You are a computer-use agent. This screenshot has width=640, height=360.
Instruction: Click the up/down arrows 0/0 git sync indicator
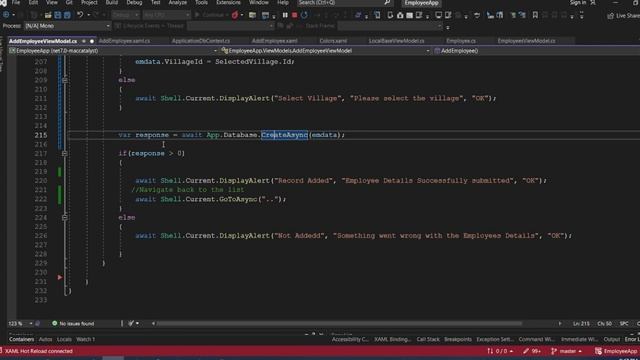pos(500,351)
